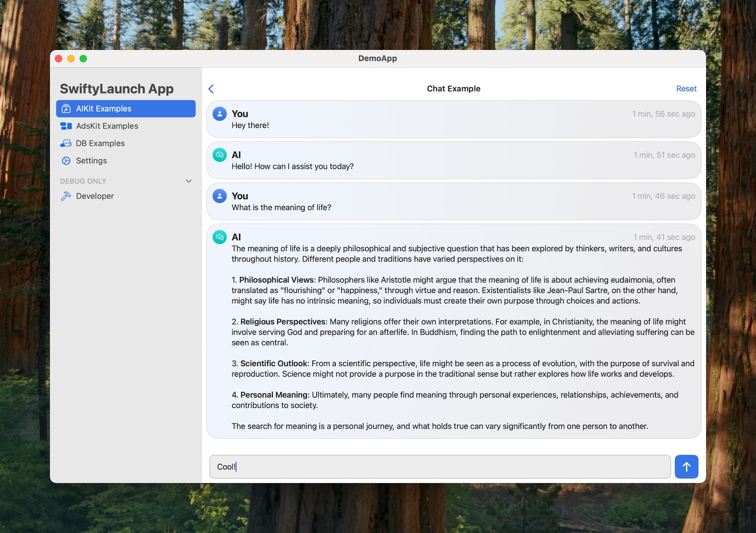The width and height of the screenshot is (756, 533).
Task: Click the 'Chat Example' title
Action: [x=454, y=89]
